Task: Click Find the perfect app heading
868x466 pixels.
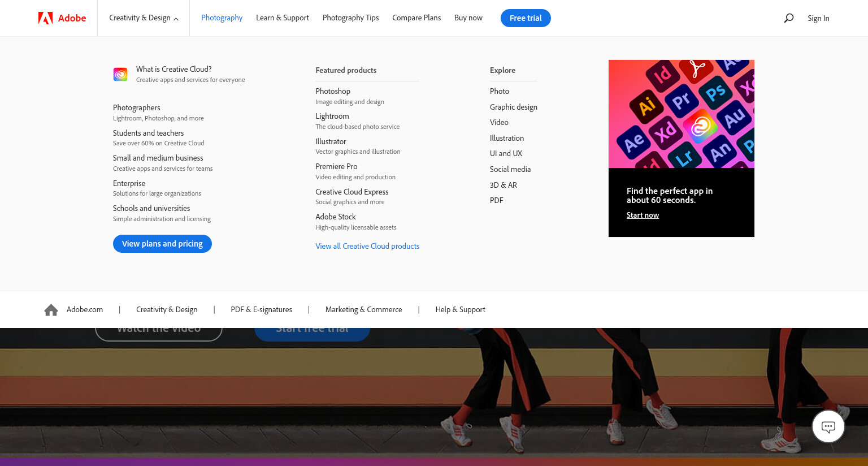Action: pyautogui.click(x=670, y=196)
